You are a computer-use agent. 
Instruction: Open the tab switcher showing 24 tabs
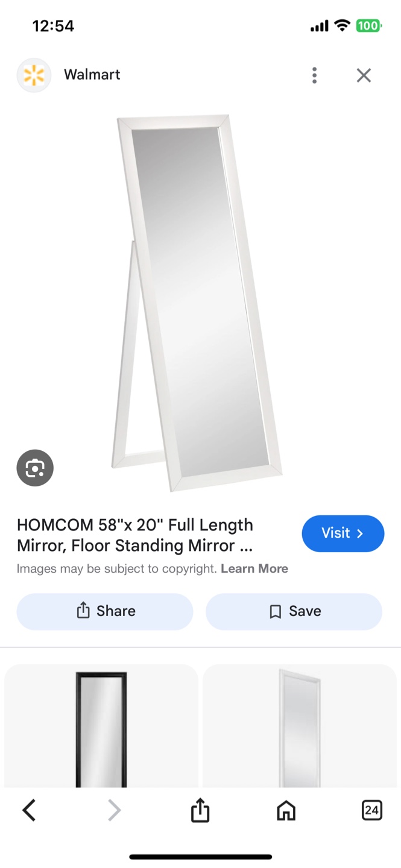(372, 810)
